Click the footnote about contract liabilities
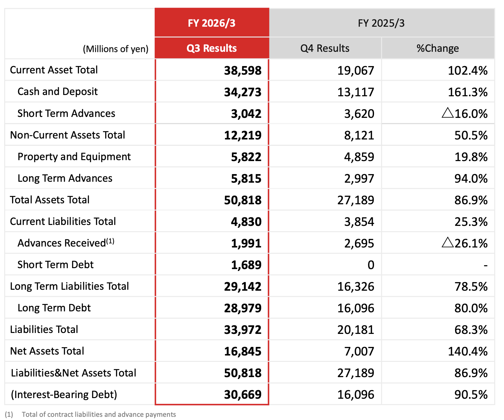This screenshot has height=420, width=504. click(x=99, y=414)
